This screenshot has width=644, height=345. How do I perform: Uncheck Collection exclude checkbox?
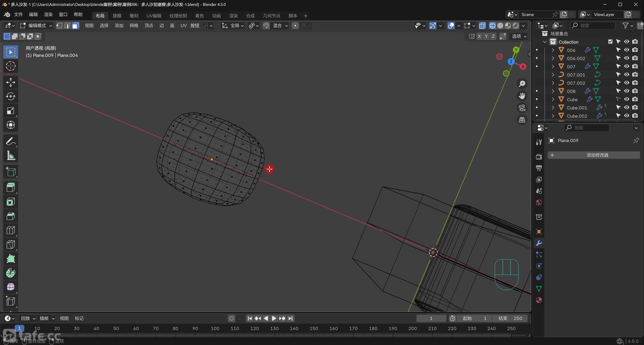tap(610, 42)
